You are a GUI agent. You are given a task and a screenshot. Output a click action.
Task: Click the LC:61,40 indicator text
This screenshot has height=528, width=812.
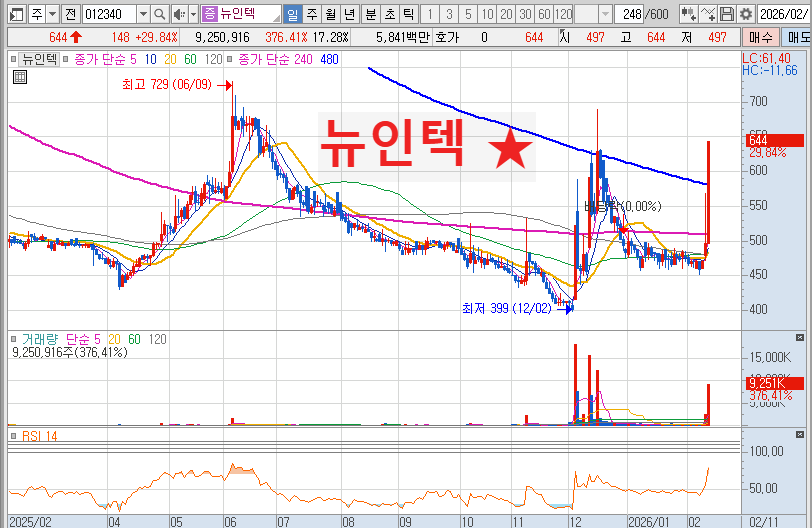click(766, 58)
